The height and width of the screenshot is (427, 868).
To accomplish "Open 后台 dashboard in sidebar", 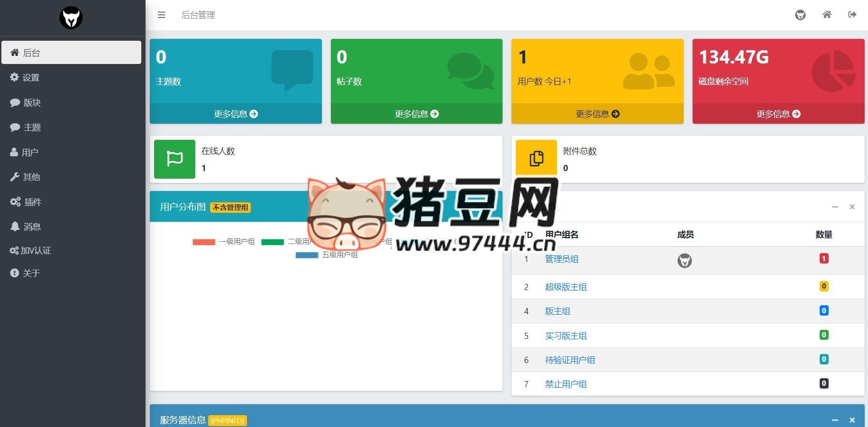I will pyautogui.click(x=71, y=52).
